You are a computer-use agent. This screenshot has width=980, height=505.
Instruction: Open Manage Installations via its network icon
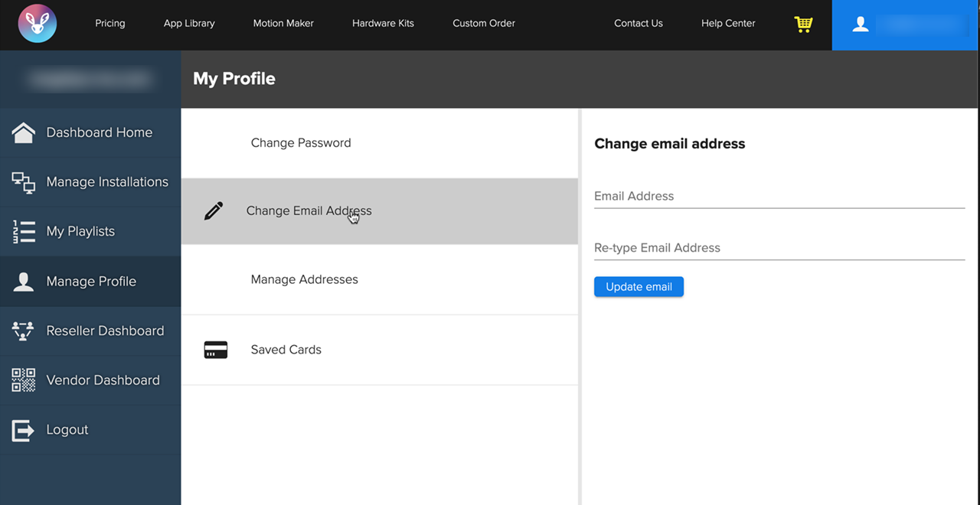23,181
